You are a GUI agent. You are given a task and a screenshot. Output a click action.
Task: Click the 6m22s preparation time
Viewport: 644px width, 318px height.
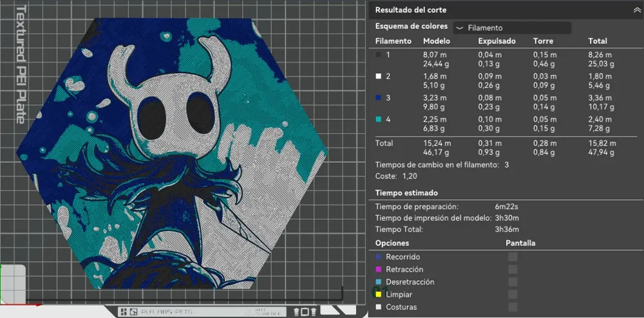pyautogui.click(x=506, y=207)
